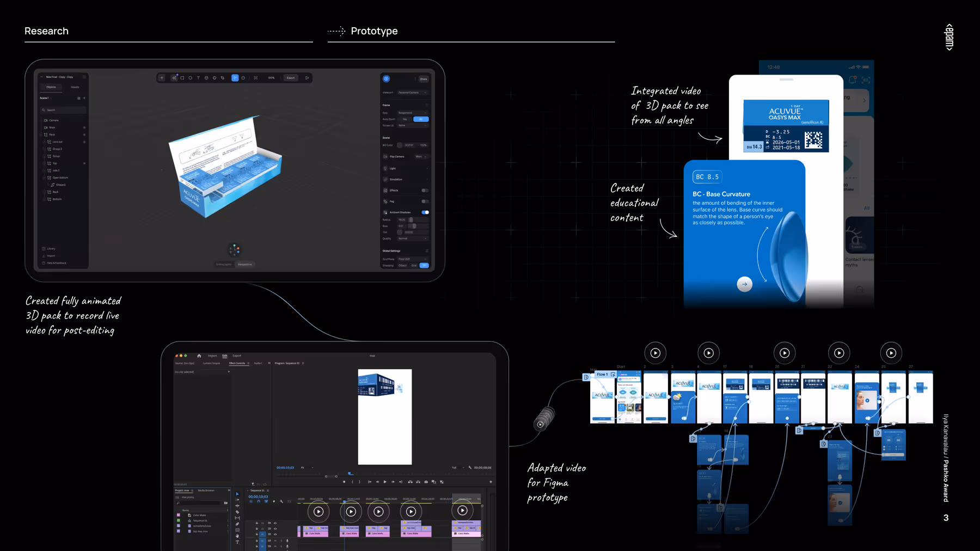Switch Spline view to Perspective

coord(245,265)
